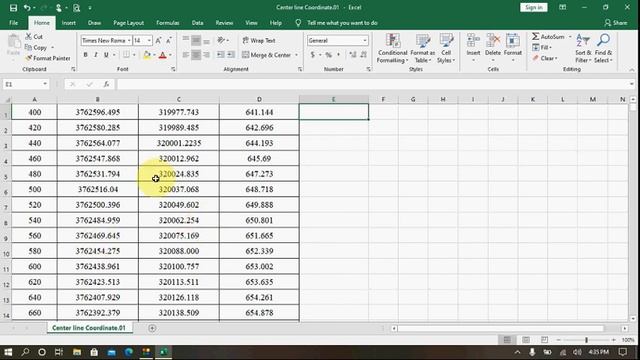Open the font size 14 dropdown
Screen dimensions: 640x360
pos(149,40)
